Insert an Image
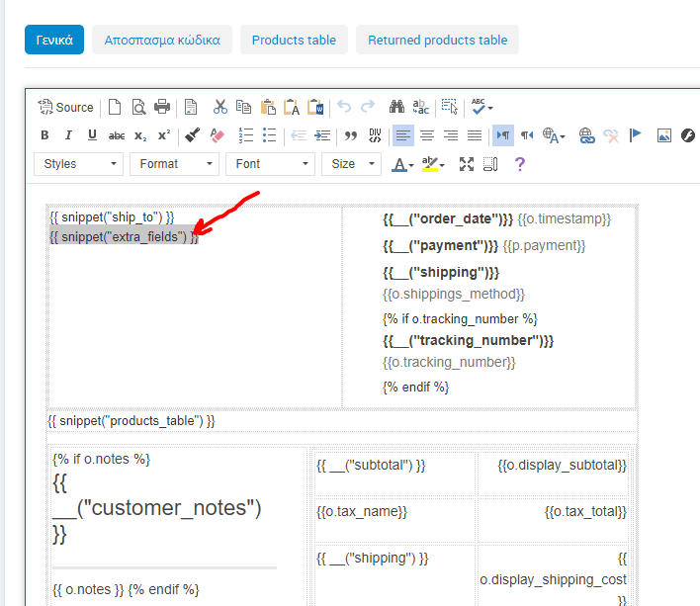 [x=663, y=135]
